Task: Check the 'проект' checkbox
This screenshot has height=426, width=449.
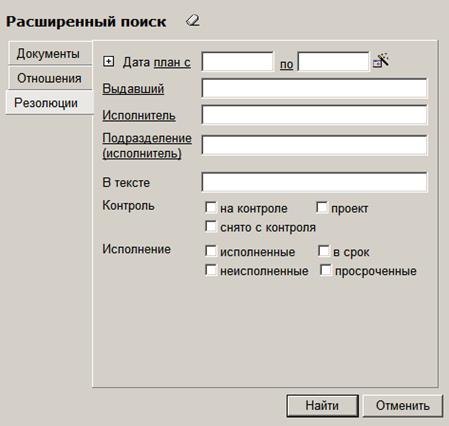Action: pyautogui.click(x=322, y=207)
